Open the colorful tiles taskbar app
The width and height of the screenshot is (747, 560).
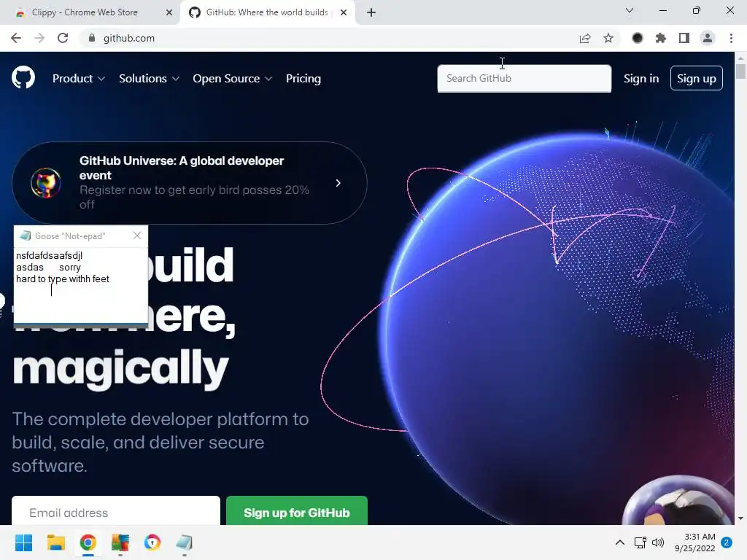coord(120,542)
